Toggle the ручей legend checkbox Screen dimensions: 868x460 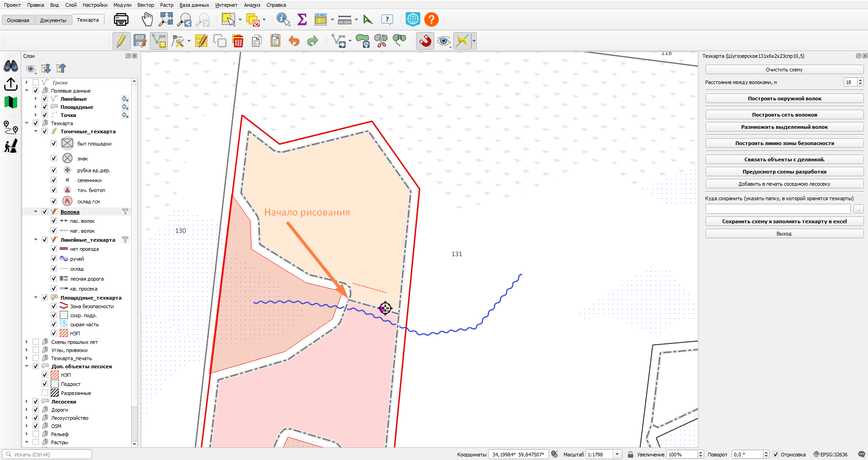click(x=54, y=259)
